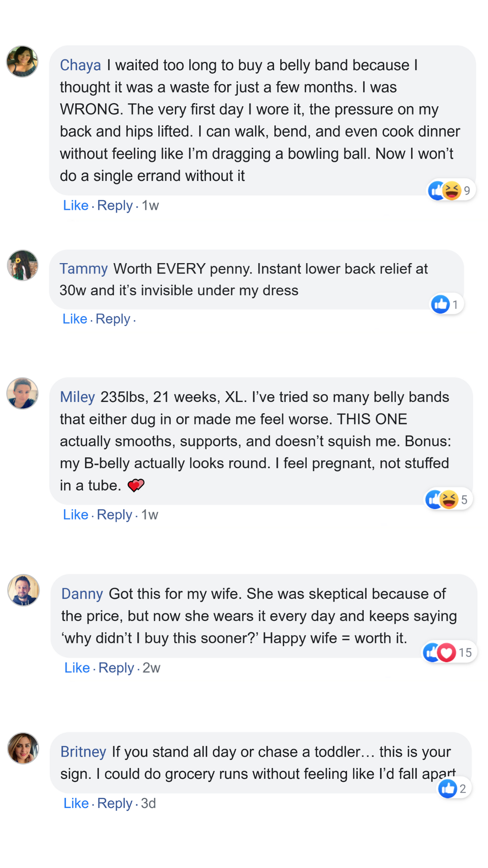
Task: Like Chaya's belly band comment
Action: point(75,205)
